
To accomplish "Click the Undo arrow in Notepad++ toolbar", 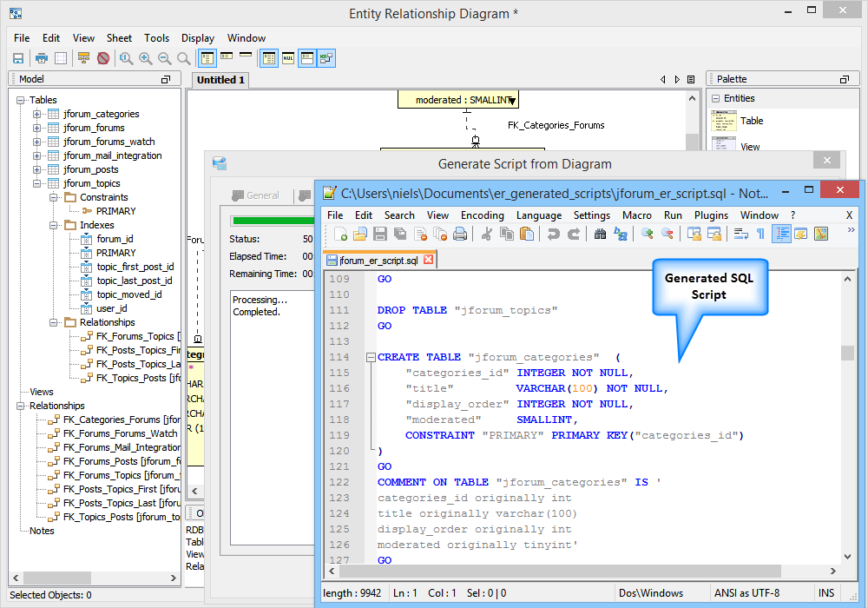I will (x=553, y=234).
